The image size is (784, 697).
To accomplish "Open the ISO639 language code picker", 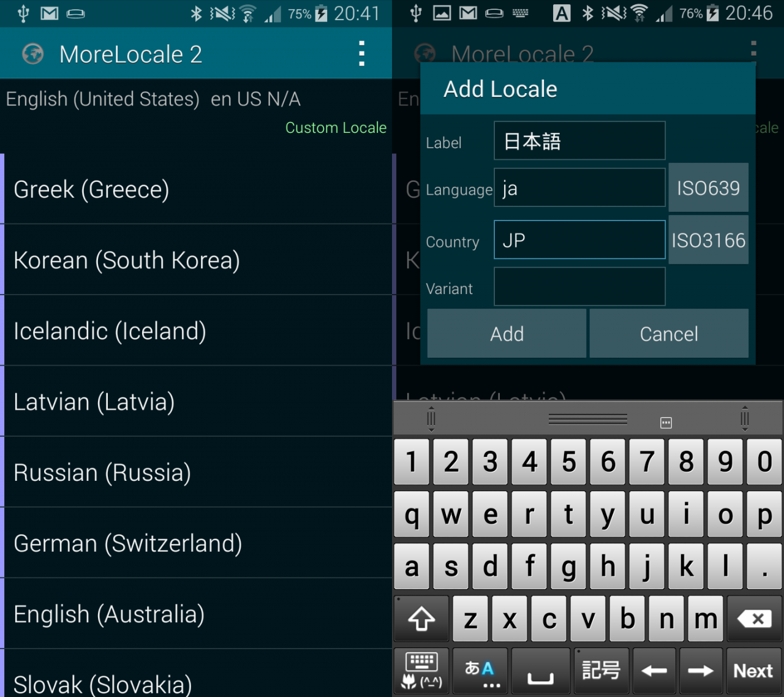I will [708, 187].
